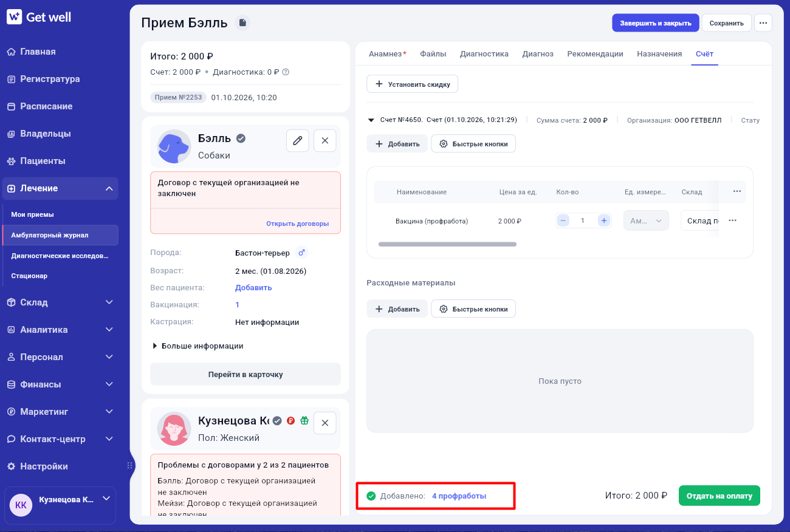
Task: Click the green gift icon by Кузнецова
Action: tap(304, 420)
